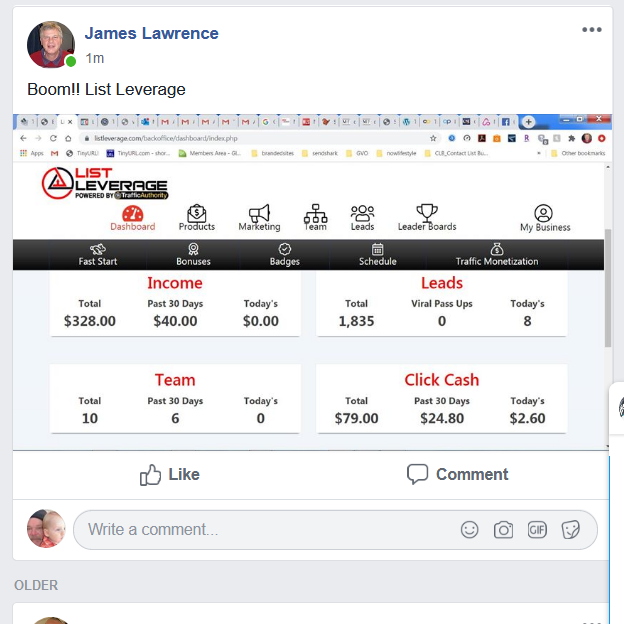Open the shared List Leverage dashboard image

[312, 282]
